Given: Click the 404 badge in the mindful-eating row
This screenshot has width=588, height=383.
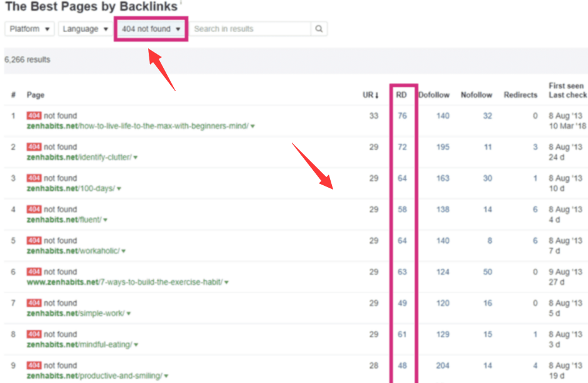Looking at the screenshot, I should click(x=34, y=334).
